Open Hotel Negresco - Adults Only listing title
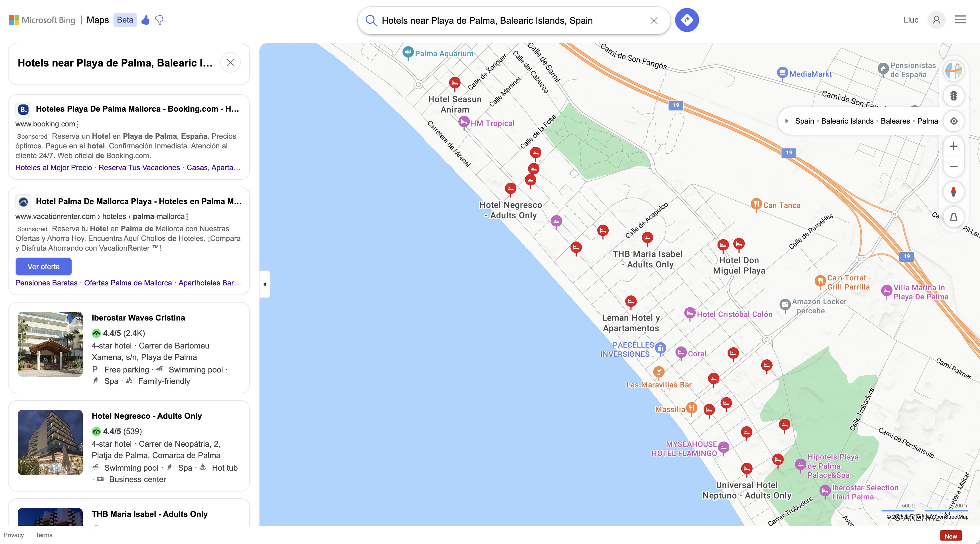The width and height of the screenshot is (980, 544). [147, 416]
